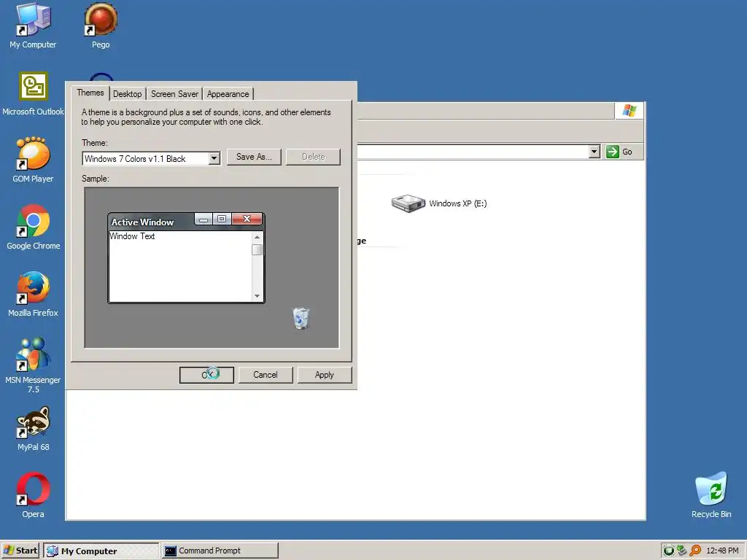Select the MyPal 68 raccoon icon
This screenshot has width=747, height=560.
33,429
